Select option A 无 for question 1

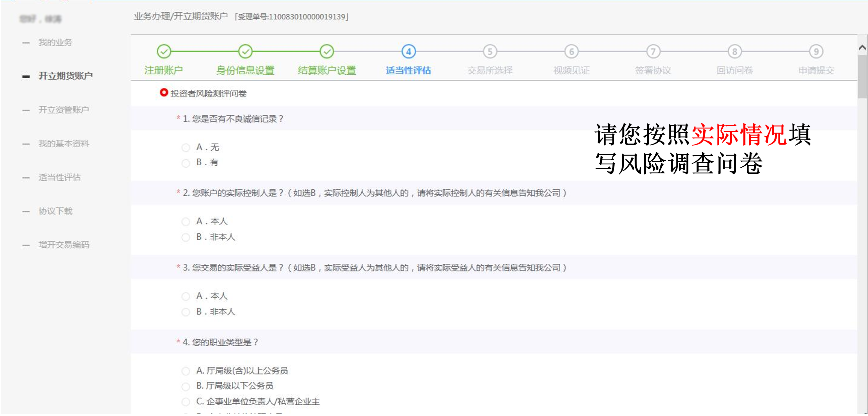pyautogui.click(x=186, y=147)
